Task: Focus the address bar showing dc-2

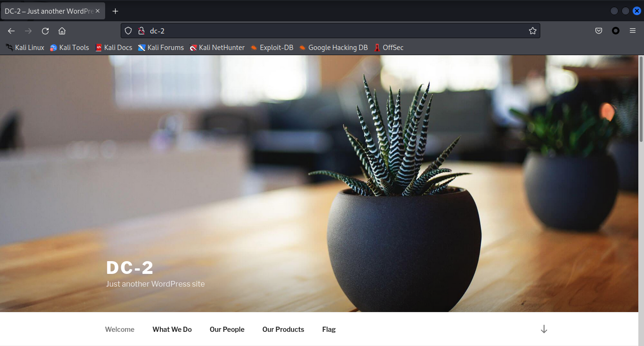Action: click(330, 31)
